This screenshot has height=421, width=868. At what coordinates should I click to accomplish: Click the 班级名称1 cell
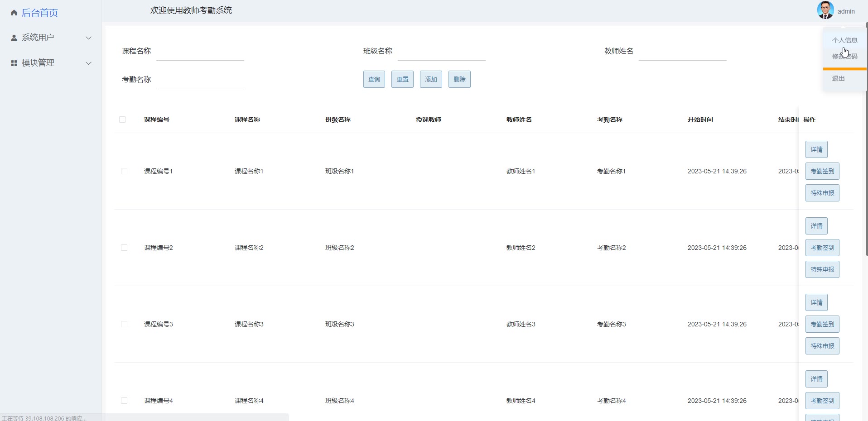pos(340,171)
